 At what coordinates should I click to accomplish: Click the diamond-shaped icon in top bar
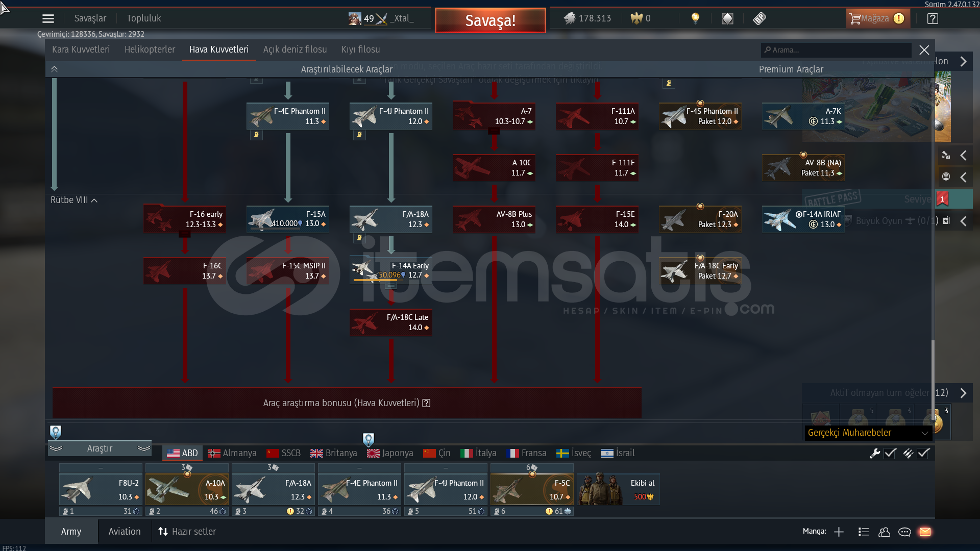point(727,19)
